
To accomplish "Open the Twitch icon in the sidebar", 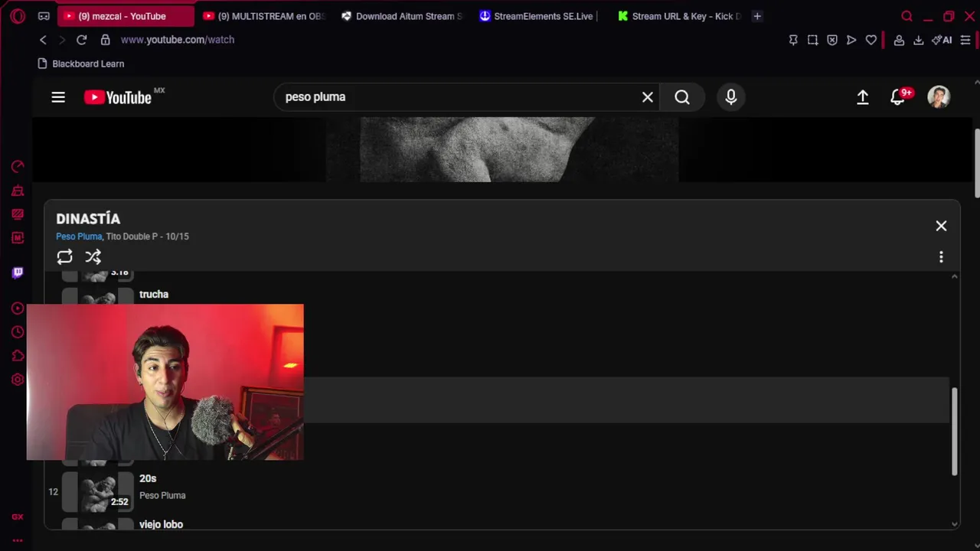I will click(x=18, y=272).
